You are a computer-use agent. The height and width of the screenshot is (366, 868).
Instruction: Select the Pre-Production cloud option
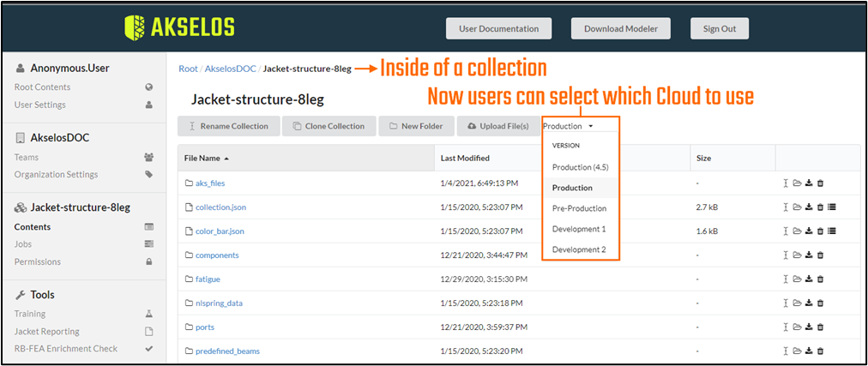579,208
